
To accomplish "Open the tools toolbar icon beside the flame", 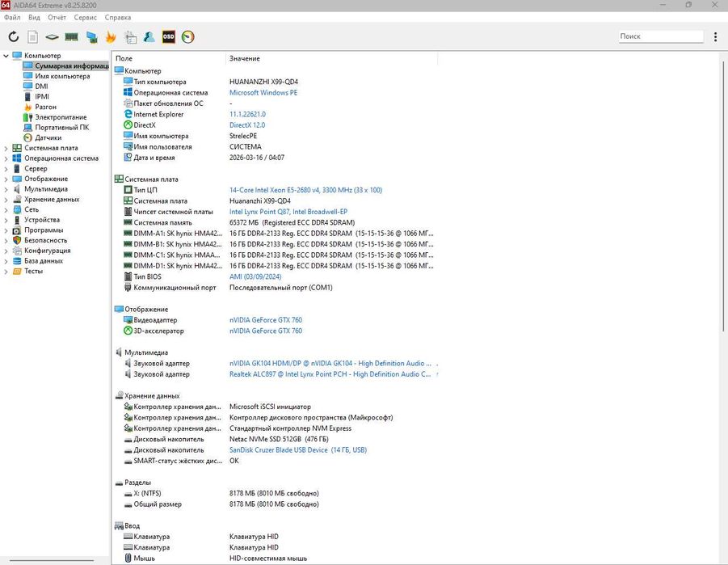I will pos(130,36).
